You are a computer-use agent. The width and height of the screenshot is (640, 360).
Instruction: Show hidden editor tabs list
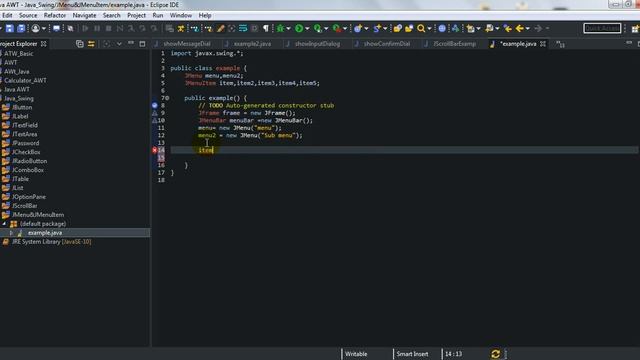[560, 44]
